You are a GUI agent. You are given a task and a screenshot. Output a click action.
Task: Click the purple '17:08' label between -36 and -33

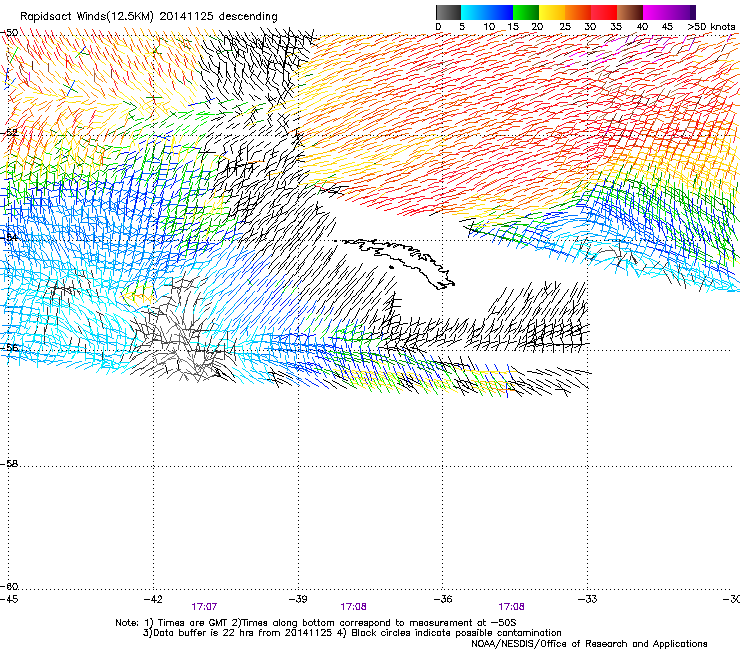pos(512,607)
